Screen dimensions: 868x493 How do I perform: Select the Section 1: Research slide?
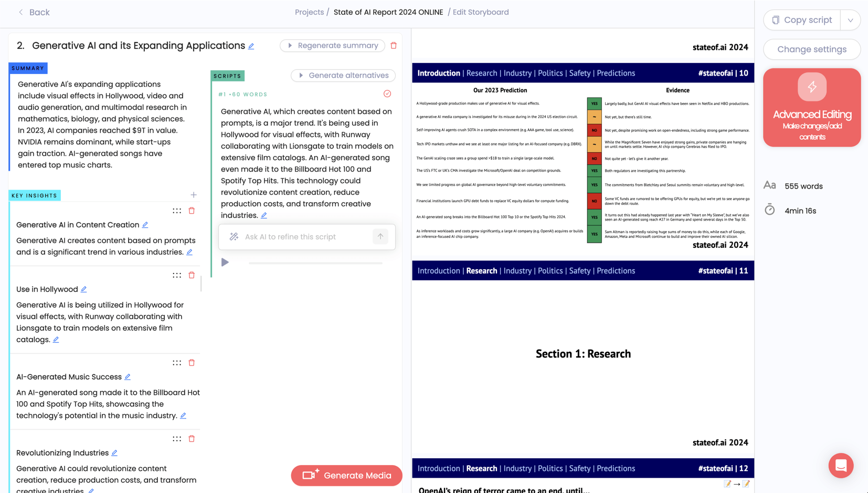pos(583,353)
